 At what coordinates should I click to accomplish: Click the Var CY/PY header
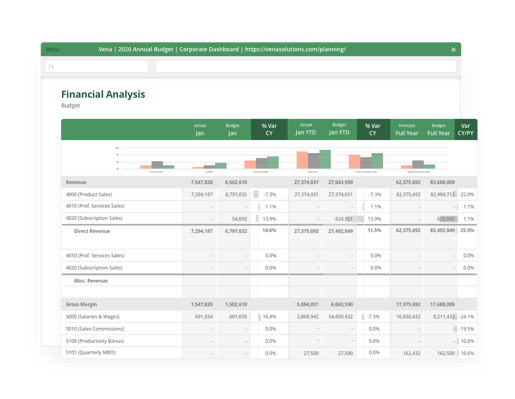point(466,129)
